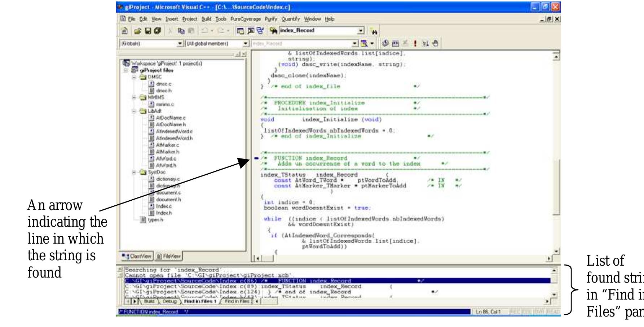This screenshot has width=644, height=327.
Task: Click the Insert/Remove Breakpoint hand icon
Action: [x=435, y=44]
